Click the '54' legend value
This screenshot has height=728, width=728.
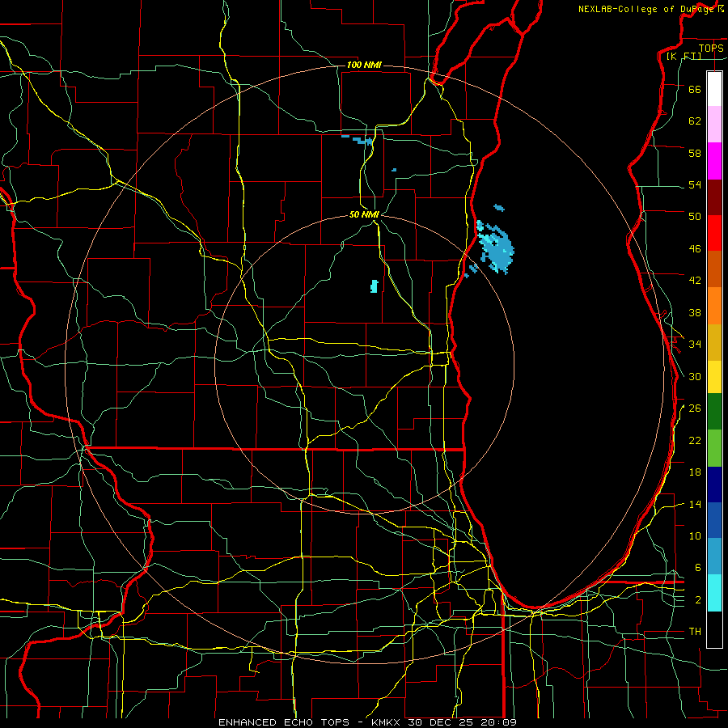(x=695, y=184)
